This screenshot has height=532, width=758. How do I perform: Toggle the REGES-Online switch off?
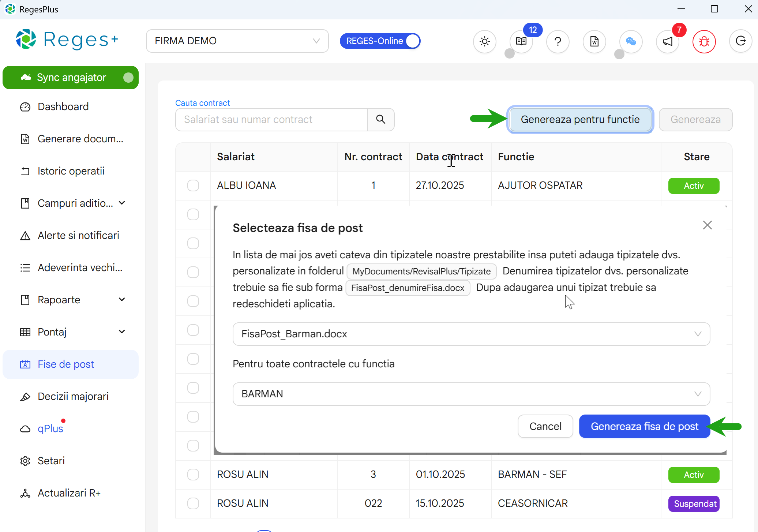click(x=412, y=41)
